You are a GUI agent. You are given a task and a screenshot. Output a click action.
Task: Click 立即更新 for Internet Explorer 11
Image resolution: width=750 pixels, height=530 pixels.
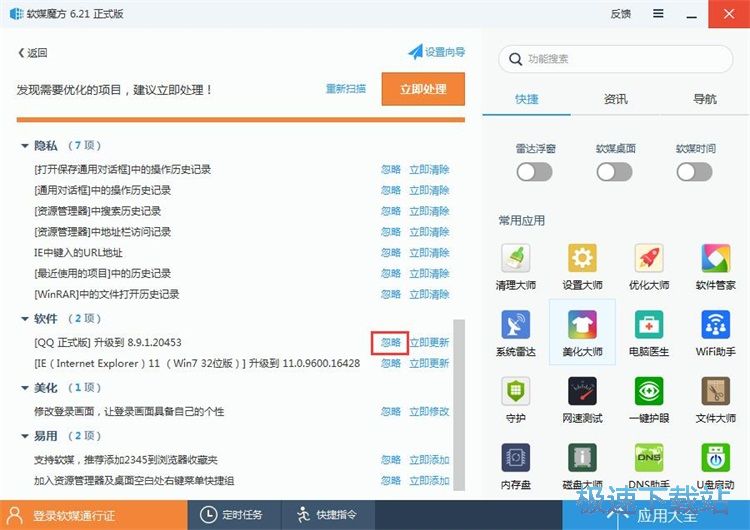[429, 364]
